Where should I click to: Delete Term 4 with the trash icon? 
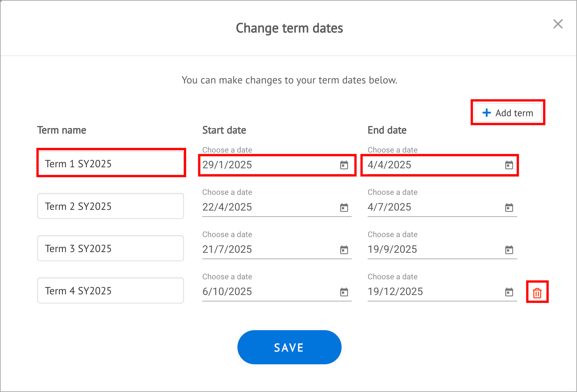(x=537, y=293)
